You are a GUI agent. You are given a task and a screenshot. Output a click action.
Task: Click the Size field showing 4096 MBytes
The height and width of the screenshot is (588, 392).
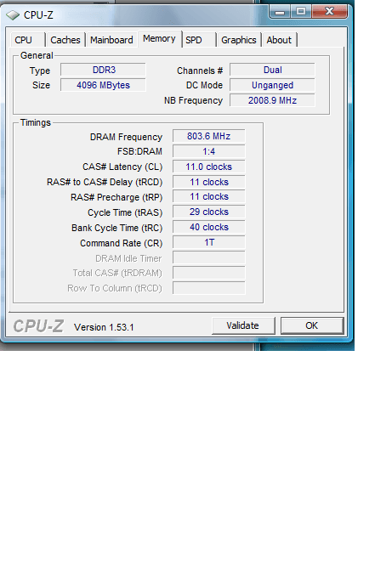coord(103,85)
